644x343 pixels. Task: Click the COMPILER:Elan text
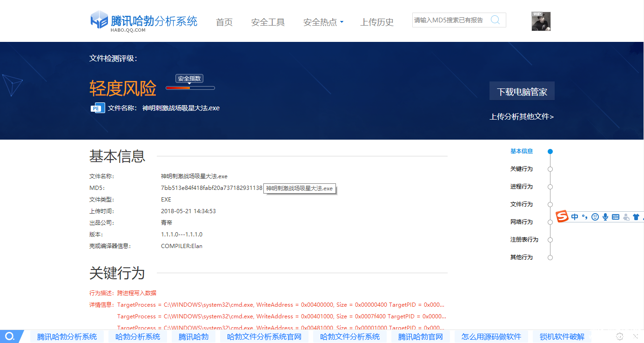[x=181, y=246]
